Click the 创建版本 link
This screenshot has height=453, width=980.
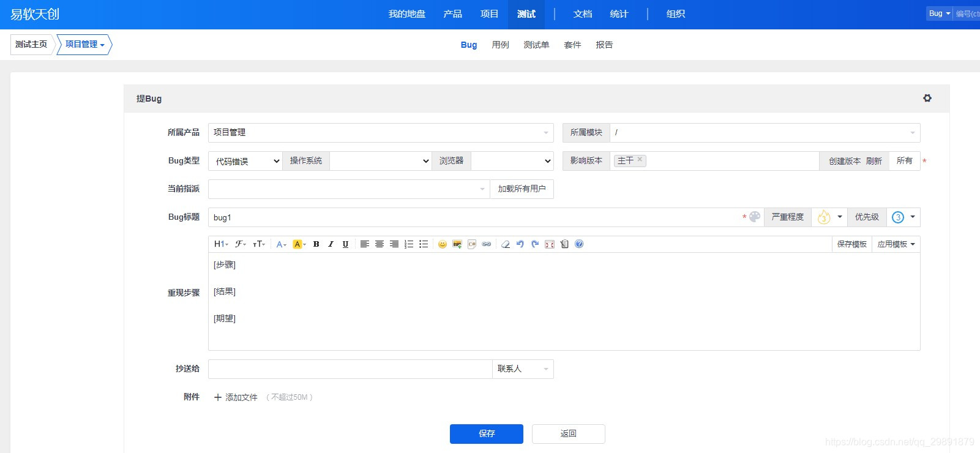coord(845,161)
